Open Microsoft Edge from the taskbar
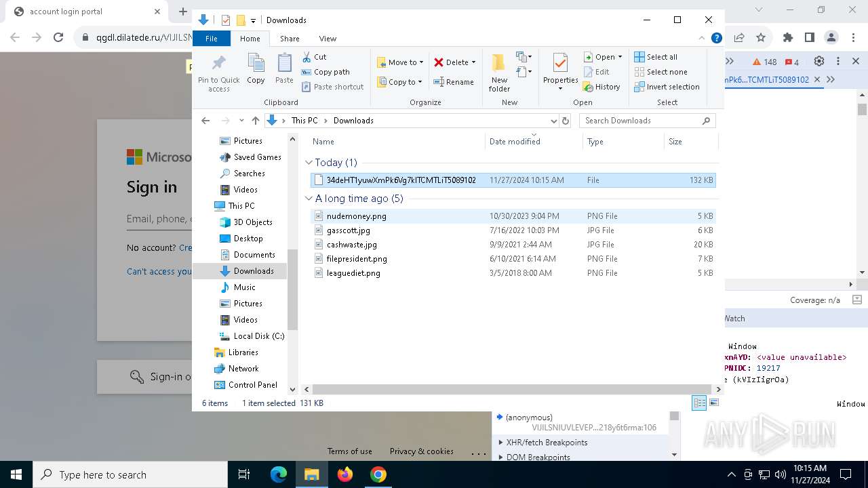 pos(279,474)
